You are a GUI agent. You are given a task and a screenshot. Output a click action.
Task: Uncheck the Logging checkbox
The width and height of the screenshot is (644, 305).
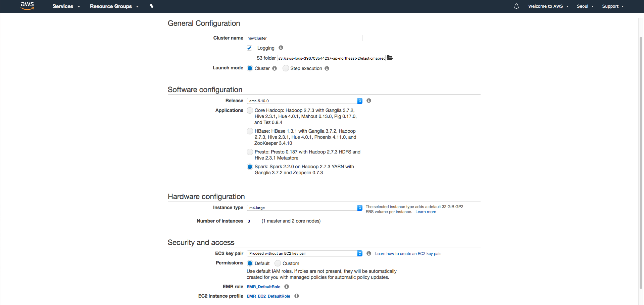coord(249,48)
